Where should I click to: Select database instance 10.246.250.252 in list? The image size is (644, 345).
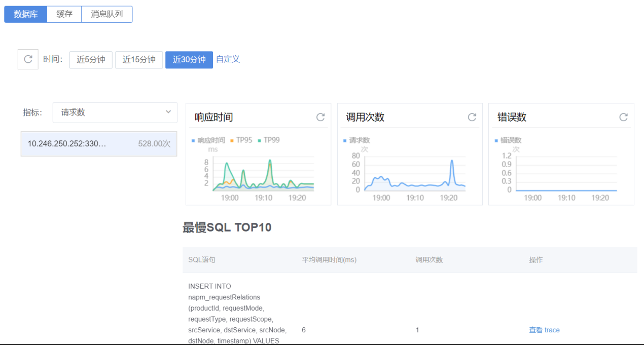click(x=99, y=144)
